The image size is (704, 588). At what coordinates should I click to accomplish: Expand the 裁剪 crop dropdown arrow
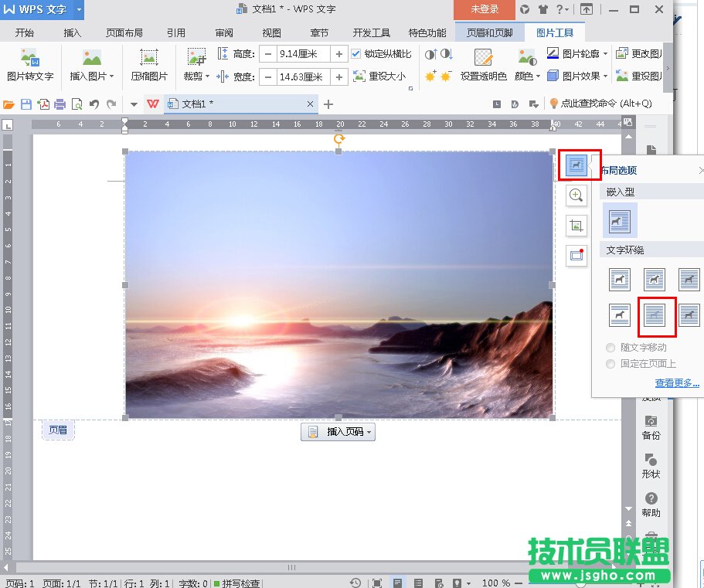207,76
